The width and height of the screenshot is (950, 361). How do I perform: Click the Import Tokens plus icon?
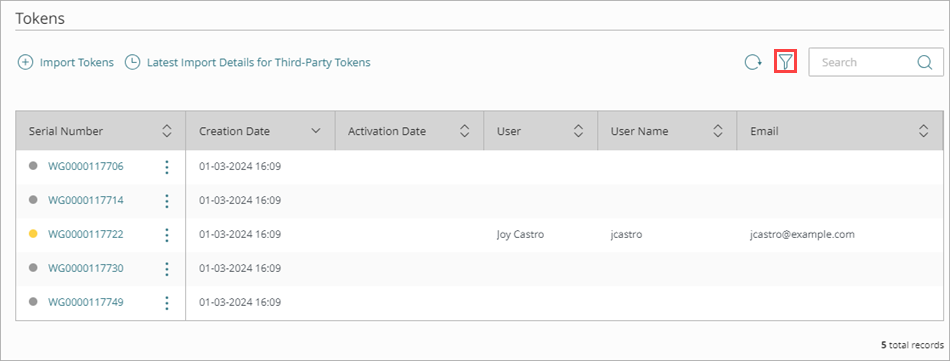pos(25,62)
